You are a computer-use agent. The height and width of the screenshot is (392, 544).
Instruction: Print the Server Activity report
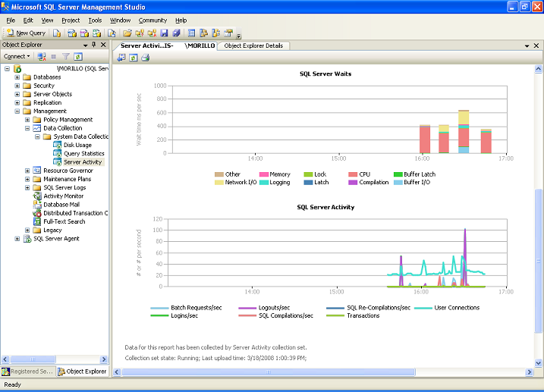pos(146,58)
